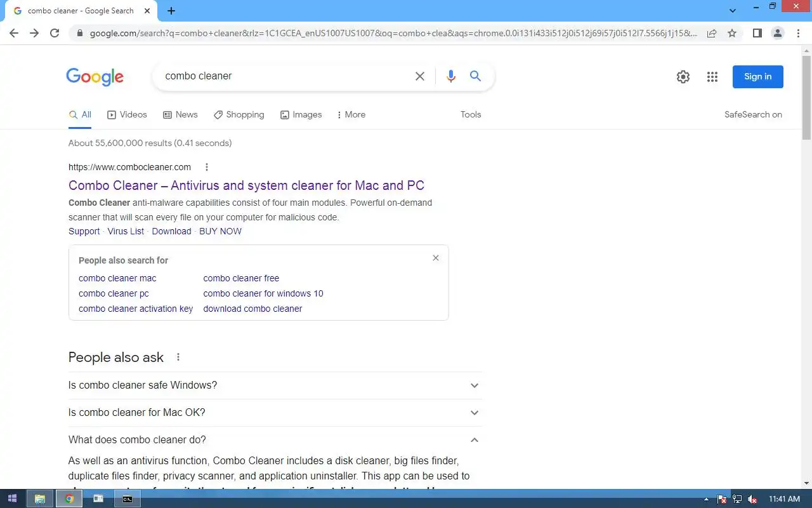Click the browser address bar URL
The image size is (812, 508).
pyautogui.click(x=393, y=33)
